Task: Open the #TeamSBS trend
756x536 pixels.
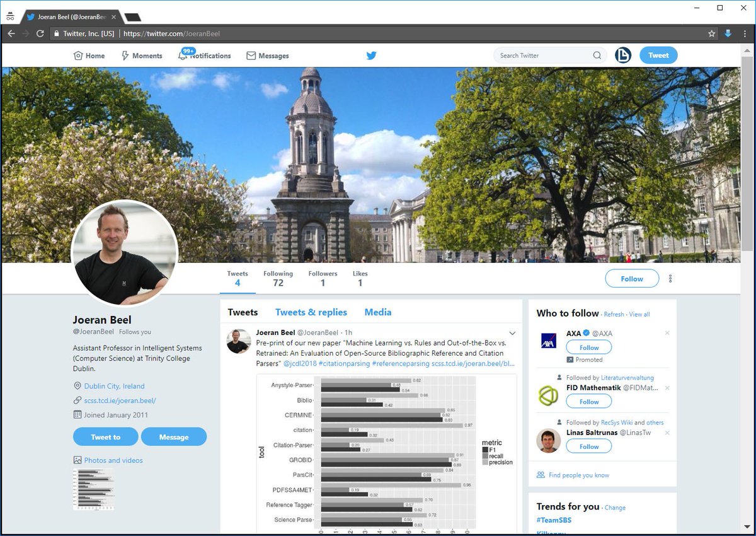Action: [554, 520]
